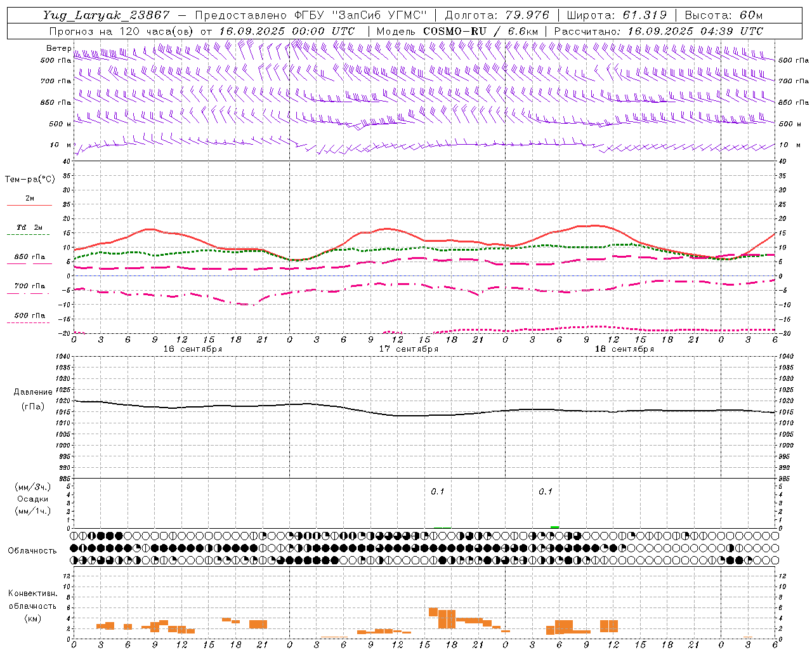Click the Тем-ра(°C) axis label
The image size is (812, 650).
[30, 180]
